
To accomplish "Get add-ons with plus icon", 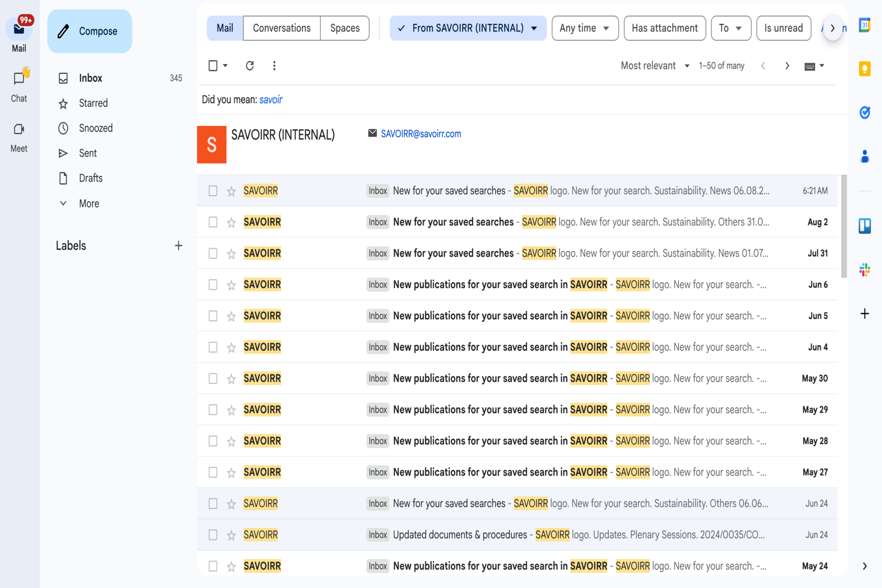I will [x=865, y=314].
